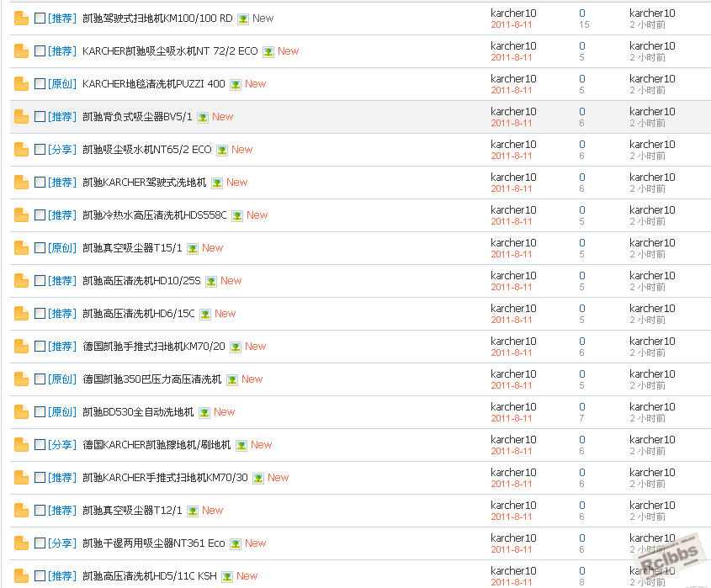Click folder icon beside BV5/1 thread

21,117
